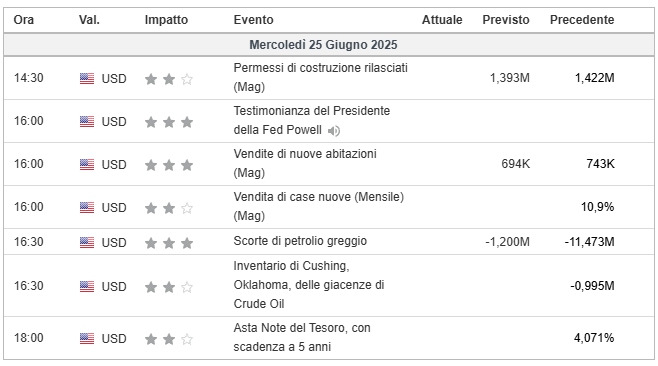
Task: Click the Evento column header
Action: (253, 20)
